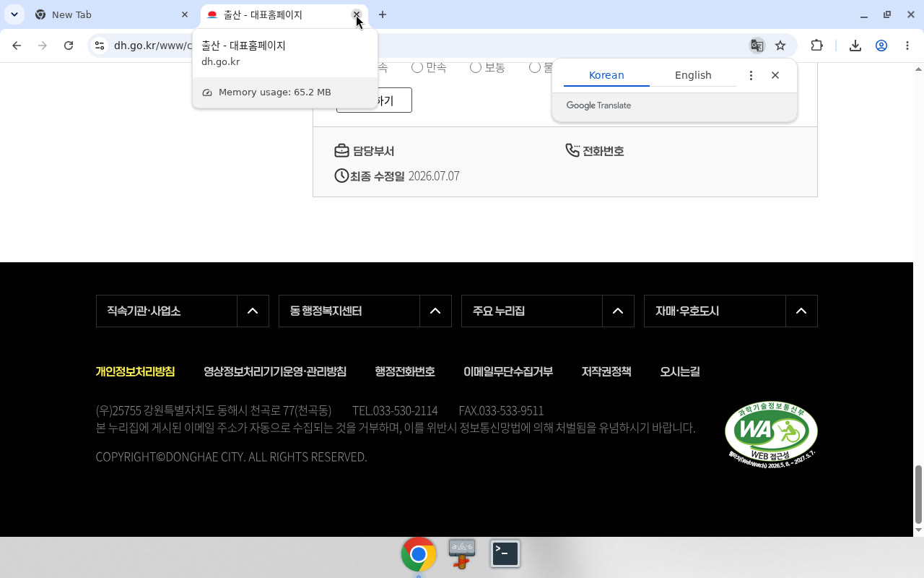
Task: Click the Google Translate icon in address bar
Action: click(757, 46)
